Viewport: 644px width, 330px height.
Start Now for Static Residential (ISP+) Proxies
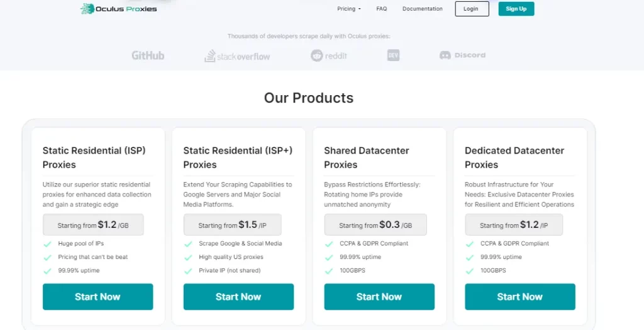point(238,297)
